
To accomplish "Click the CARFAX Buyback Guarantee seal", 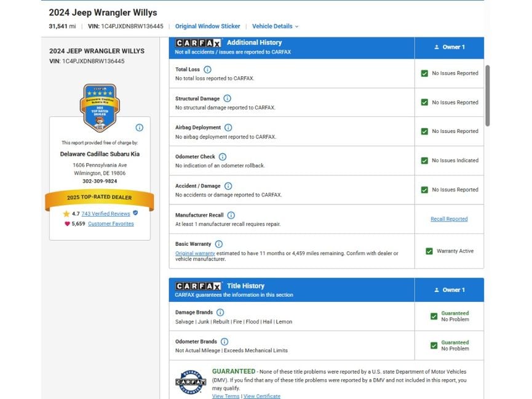I will click(x=191, y=382).
